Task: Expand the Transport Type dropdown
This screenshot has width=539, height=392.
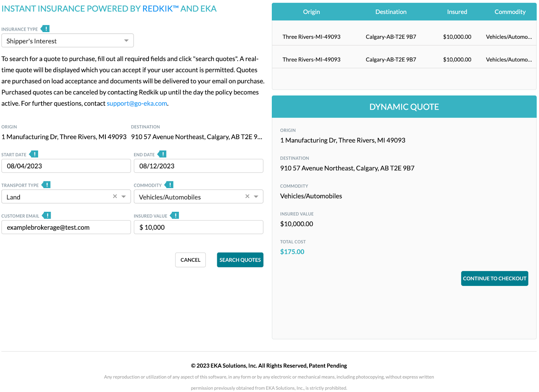Action: pyautogui.click(x=124, y=196)
